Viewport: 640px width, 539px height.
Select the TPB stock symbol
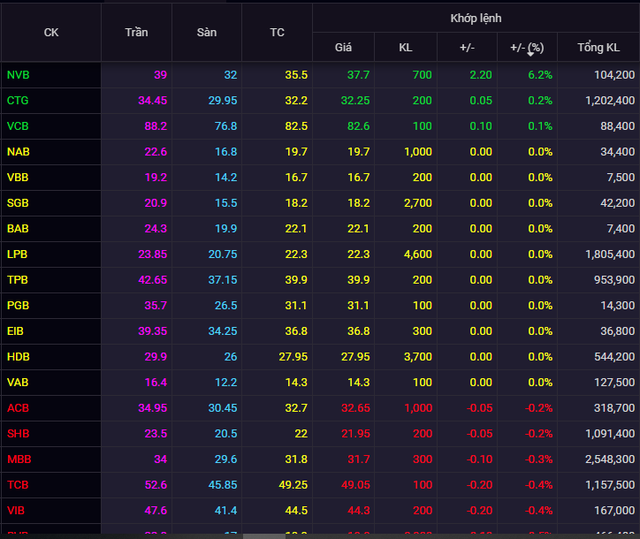pyautogui.click(x=18, y=280)
